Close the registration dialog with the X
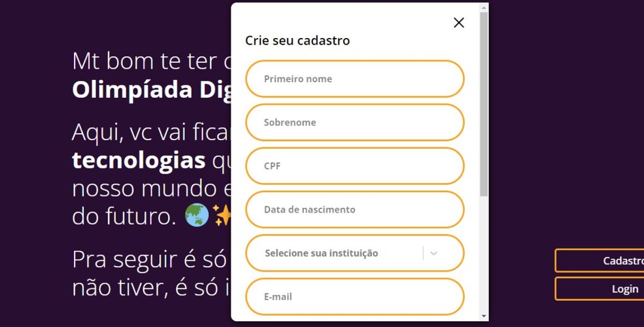Screen dimensions: 644x327 click(x=459, y=23)
